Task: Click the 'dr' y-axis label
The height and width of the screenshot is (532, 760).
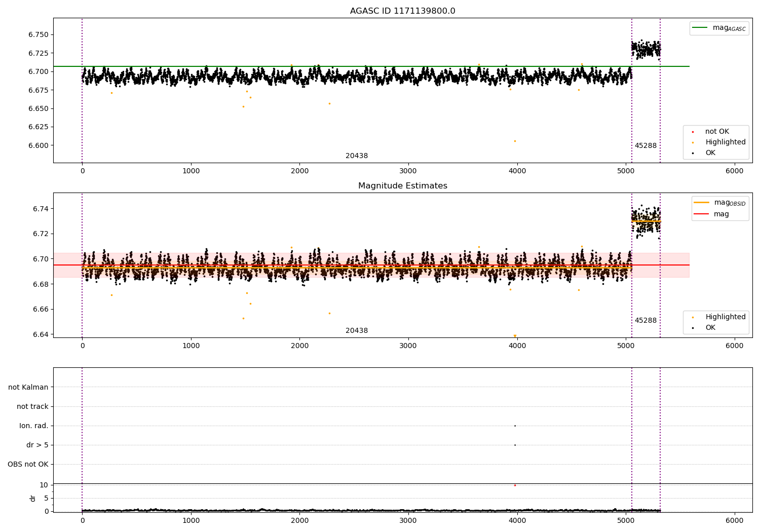Action: point(33,498)
